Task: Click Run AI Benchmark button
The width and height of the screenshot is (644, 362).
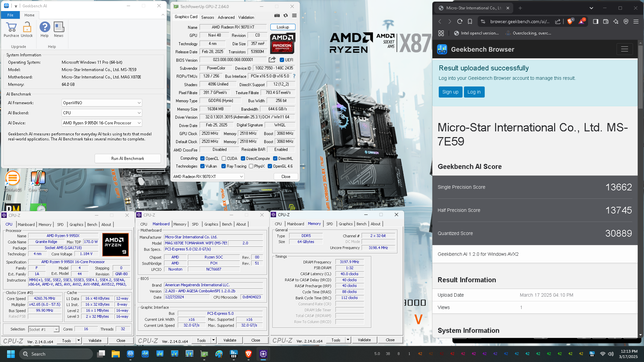Action: [127, 159]
